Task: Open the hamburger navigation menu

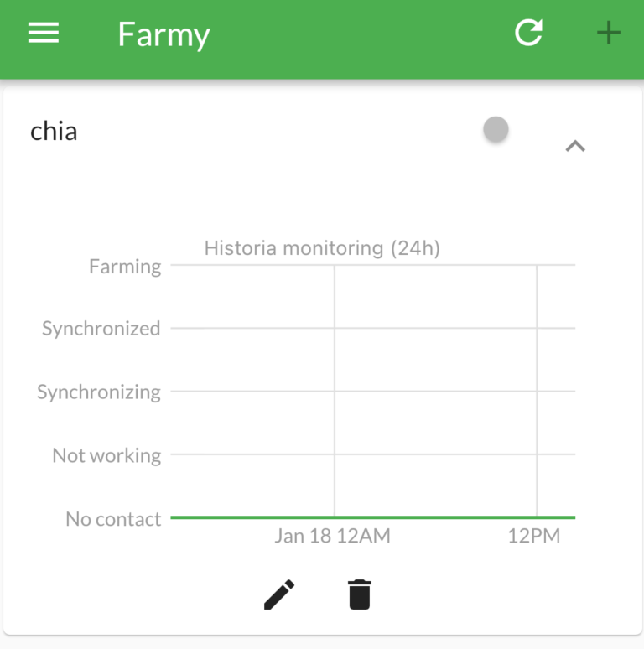Action: (44, 34)
